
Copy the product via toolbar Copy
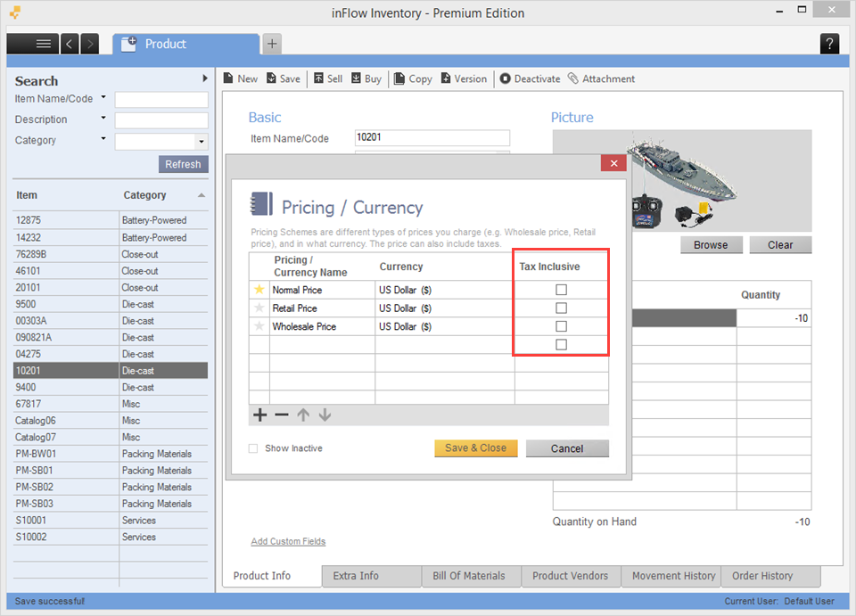tap(413, 78)
